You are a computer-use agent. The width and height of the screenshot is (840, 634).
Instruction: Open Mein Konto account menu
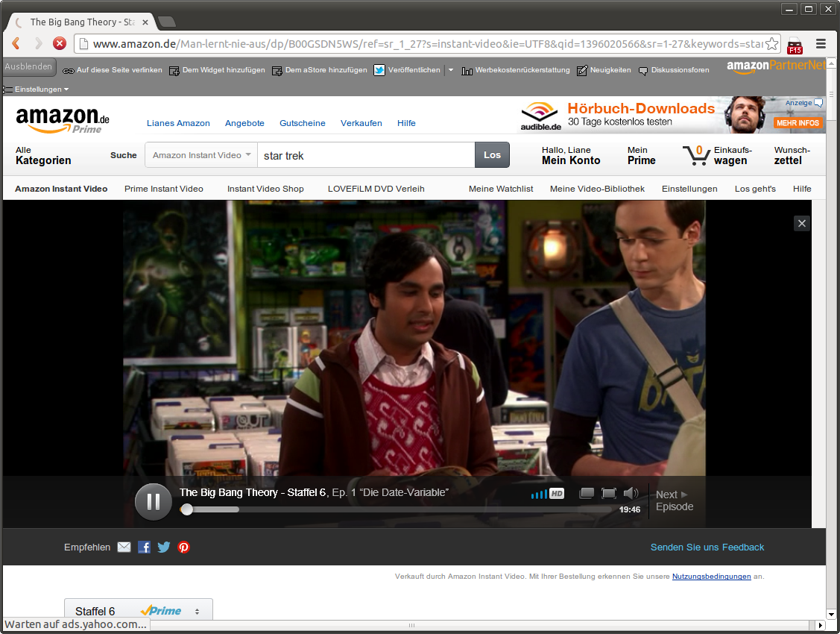pos(571,155)
